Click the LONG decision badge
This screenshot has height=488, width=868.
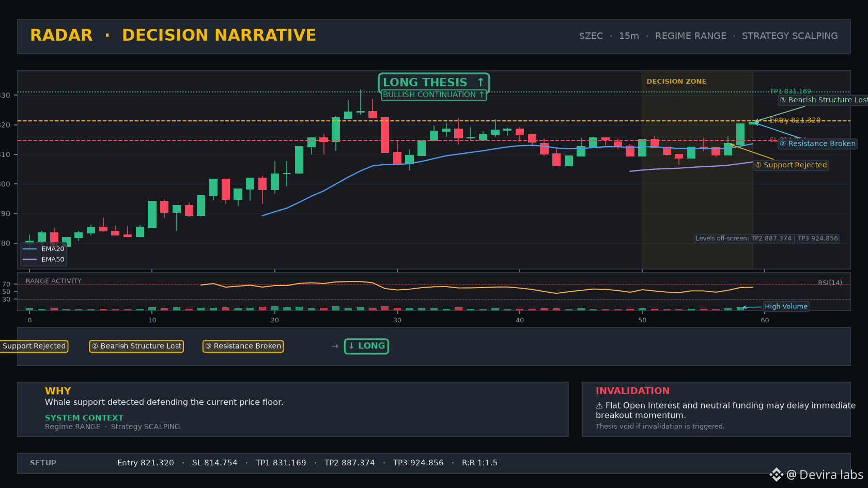tap(366, 346)
